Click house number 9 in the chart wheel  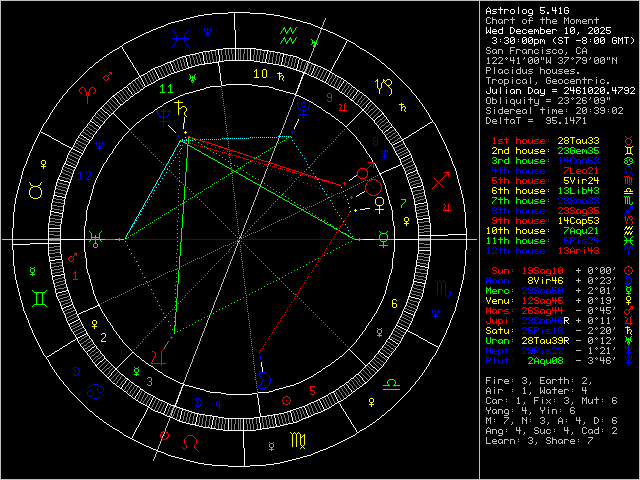click(330, 98)
